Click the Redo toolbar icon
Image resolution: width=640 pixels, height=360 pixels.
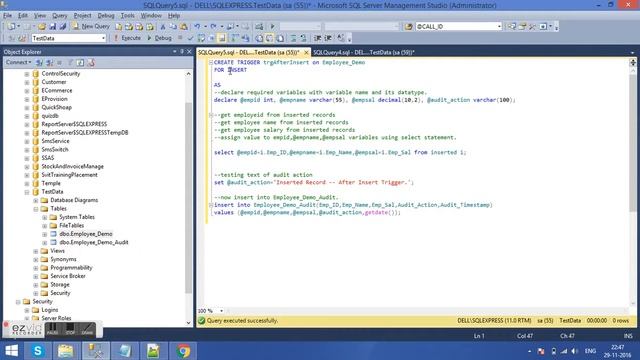213,27
